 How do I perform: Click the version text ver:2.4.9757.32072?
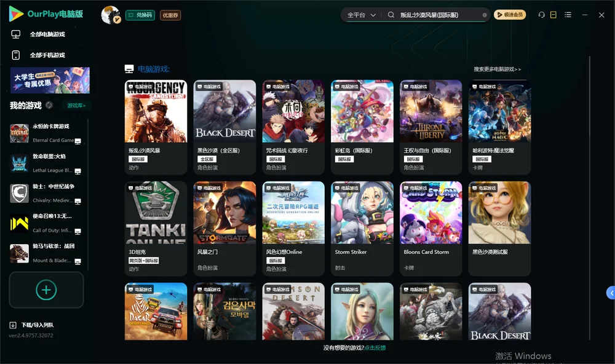click(31, 335)
